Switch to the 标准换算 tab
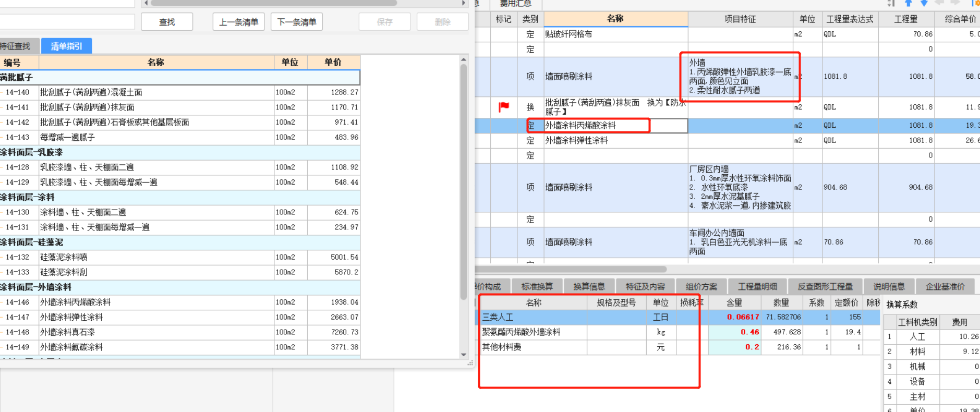This screenshot has height=412, width=980. [x=537, y=286]
